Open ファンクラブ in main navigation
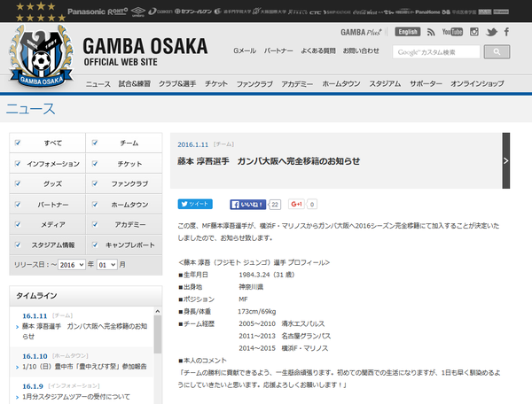532x404 pixels. [254, 83]
